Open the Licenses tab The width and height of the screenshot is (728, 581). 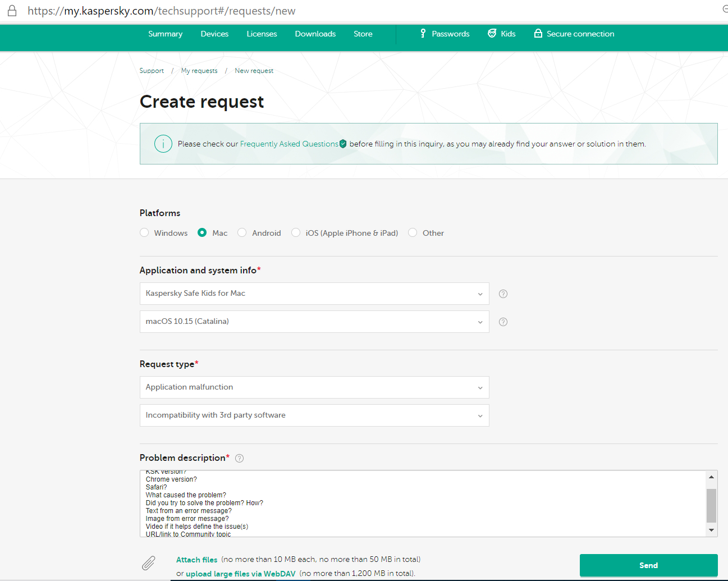262,34
